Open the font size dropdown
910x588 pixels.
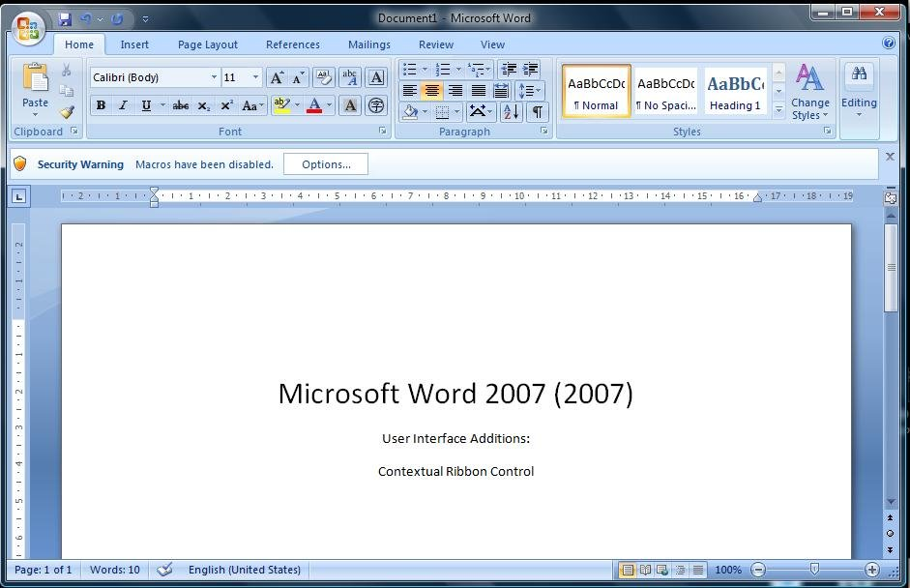[x=255, y=76]
